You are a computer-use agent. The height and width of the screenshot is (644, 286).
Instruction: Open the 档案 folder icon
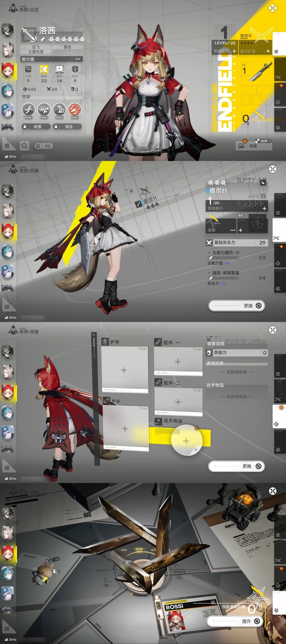click(242, 146)
